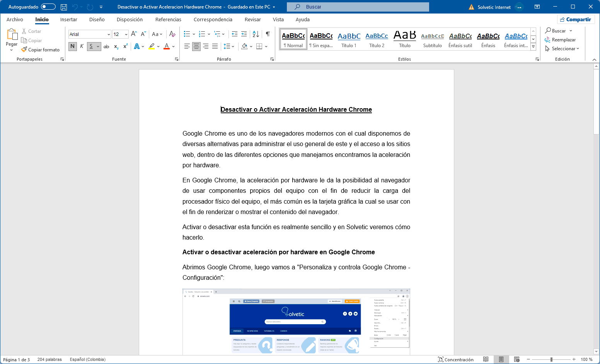Switch to Web layout view in status bar
This screenshot has width=600, height=364.
pos(517,359)
